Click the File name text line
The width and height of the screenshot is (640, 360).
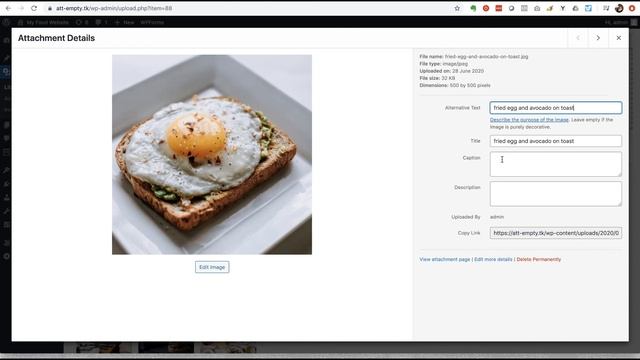point(474,57)
